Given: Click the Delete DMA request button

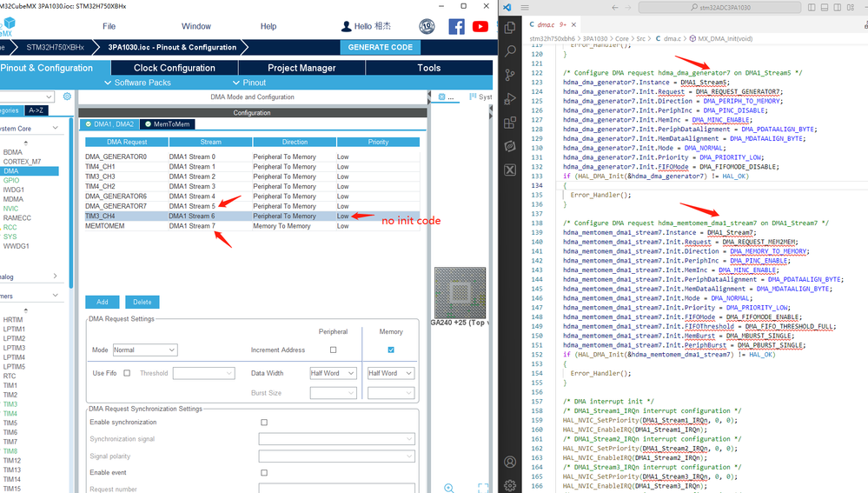Looking at the screenshot, I should tap(142, 302).
